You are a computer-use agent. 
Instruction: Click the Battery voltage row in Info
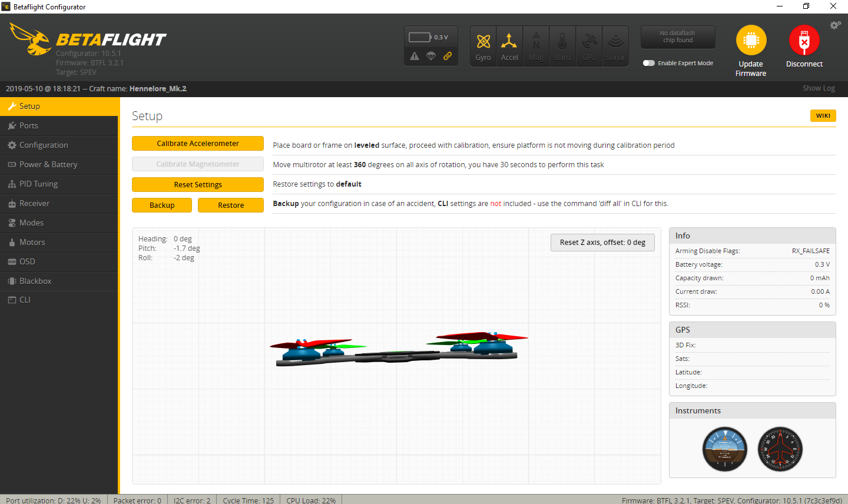point(753,264)
